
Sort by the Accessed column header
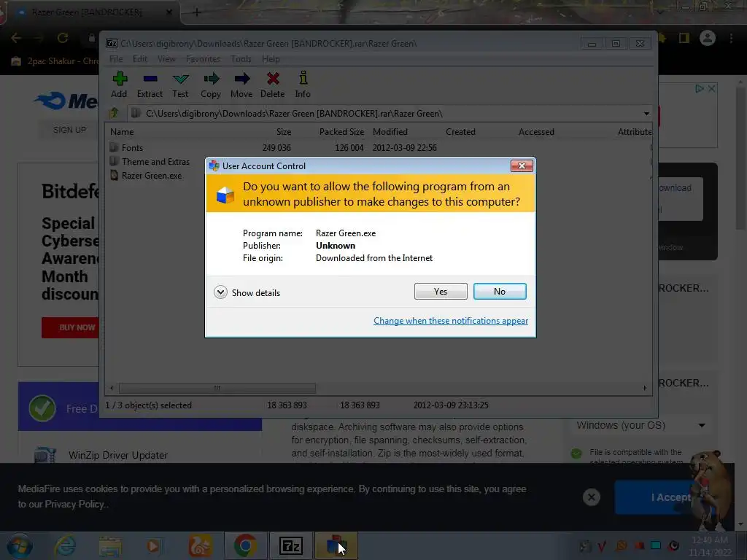536,132
